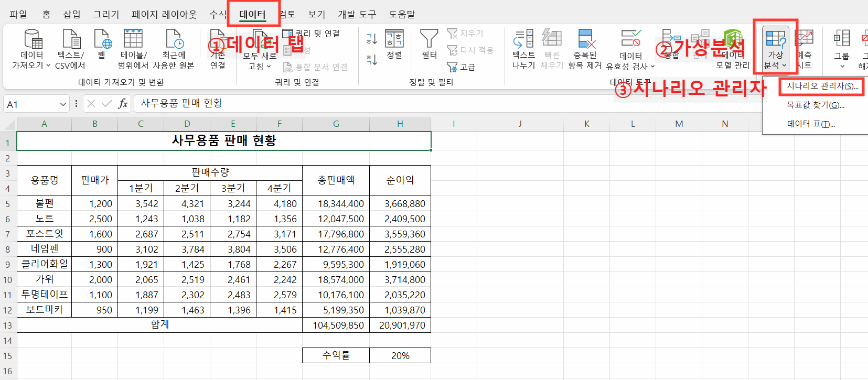Click the 텍스트/CSV에서 import icon
Viewport: 868px width, 380px height.
pyautogui.click(x=71, y=39)
